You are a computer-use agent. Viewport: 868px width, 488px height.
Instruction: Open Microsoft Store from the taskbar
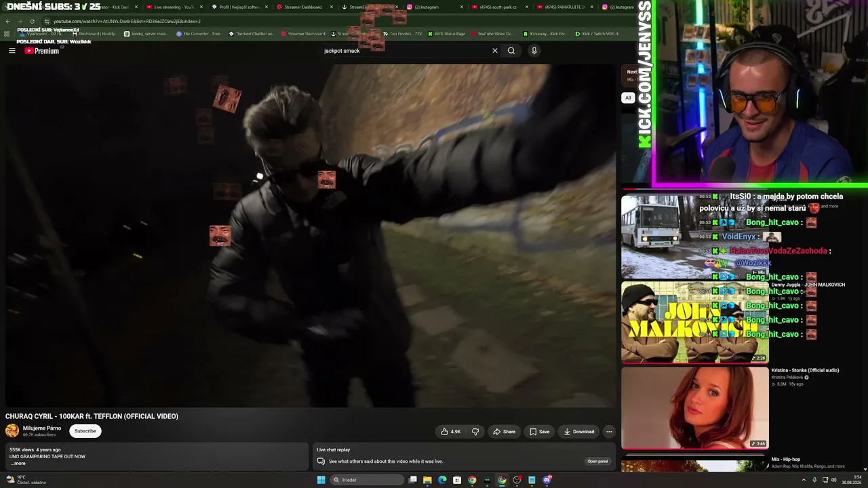[457, 480]
